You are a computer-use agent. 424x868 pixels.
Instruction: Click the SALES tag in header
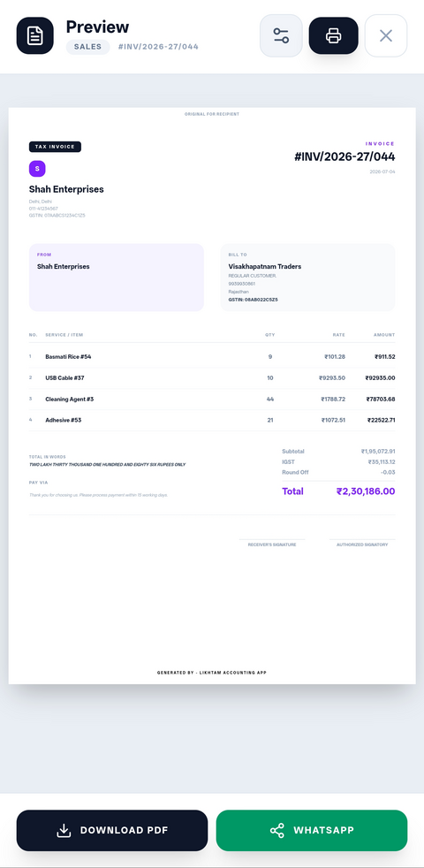(x=88, y=47)
